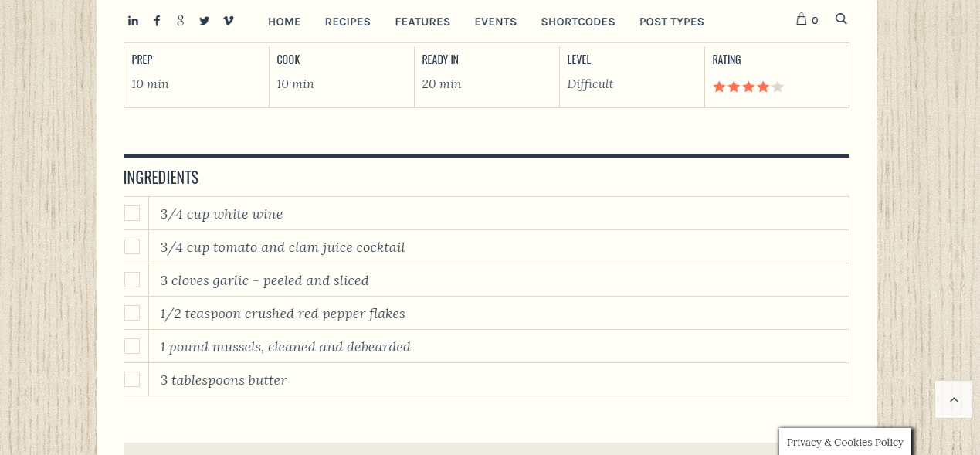Open the Post Types menu
Screen dimensions: 980x455
(x=672, y=22)
